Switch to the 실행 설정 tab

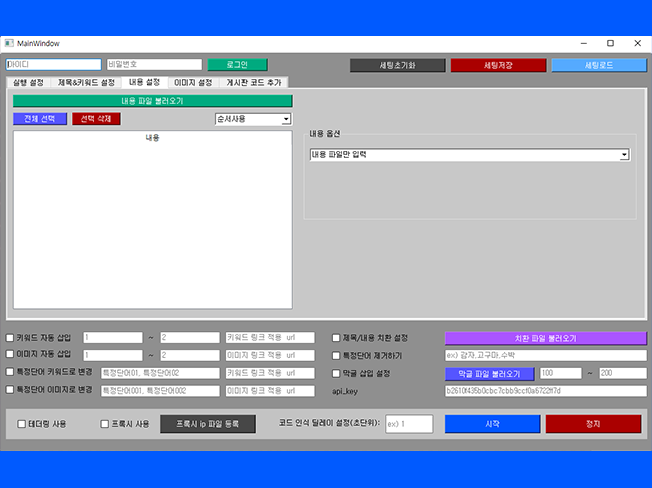coord(28,82)
